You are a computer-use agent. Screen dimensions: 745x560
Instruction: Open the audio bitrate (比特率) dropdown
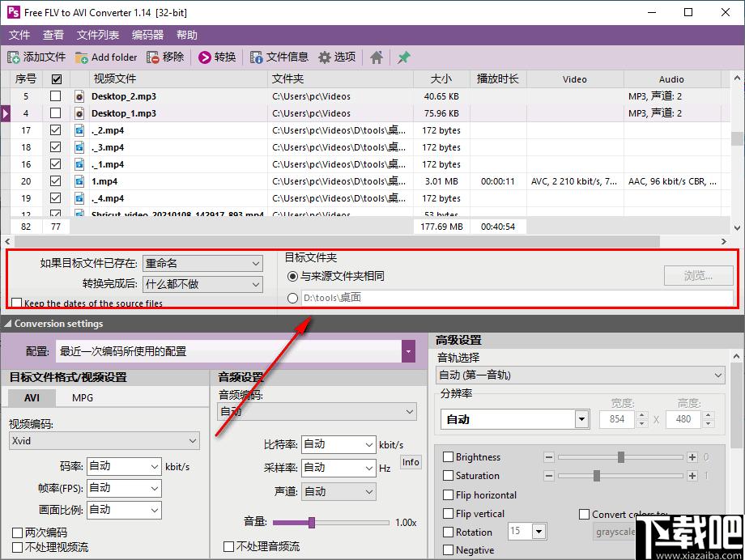(x=338, y=444)
